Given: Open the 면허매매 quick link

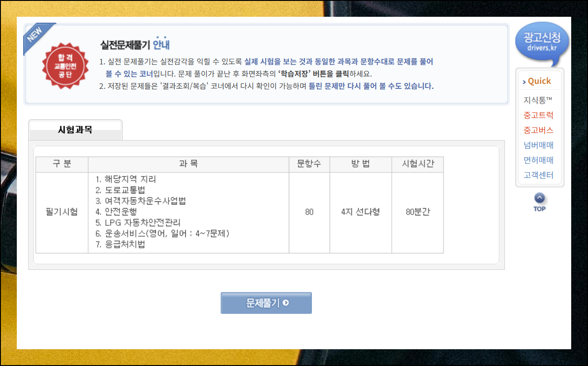Looking at the screenshot, I should pos(539,160).
